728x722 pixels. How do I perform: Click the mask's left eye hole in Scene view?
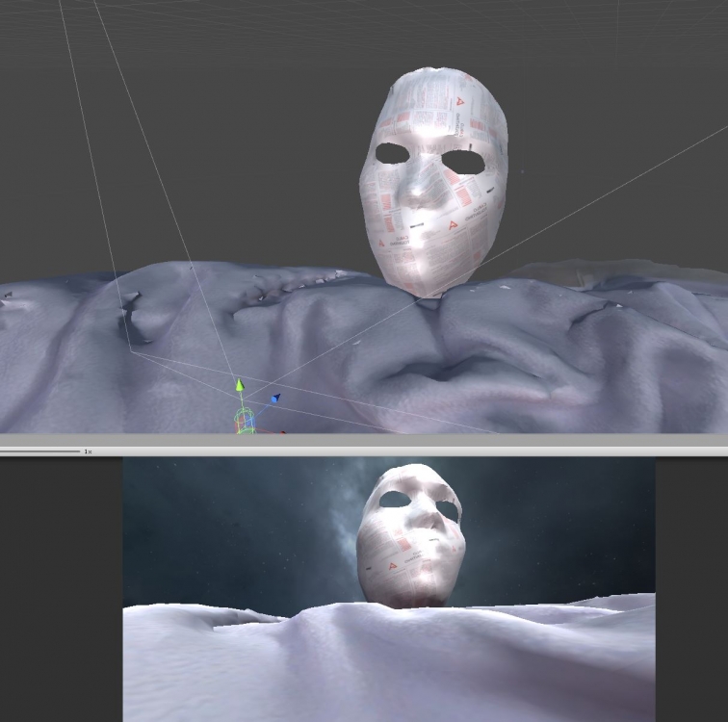click(x=392, y=153)
